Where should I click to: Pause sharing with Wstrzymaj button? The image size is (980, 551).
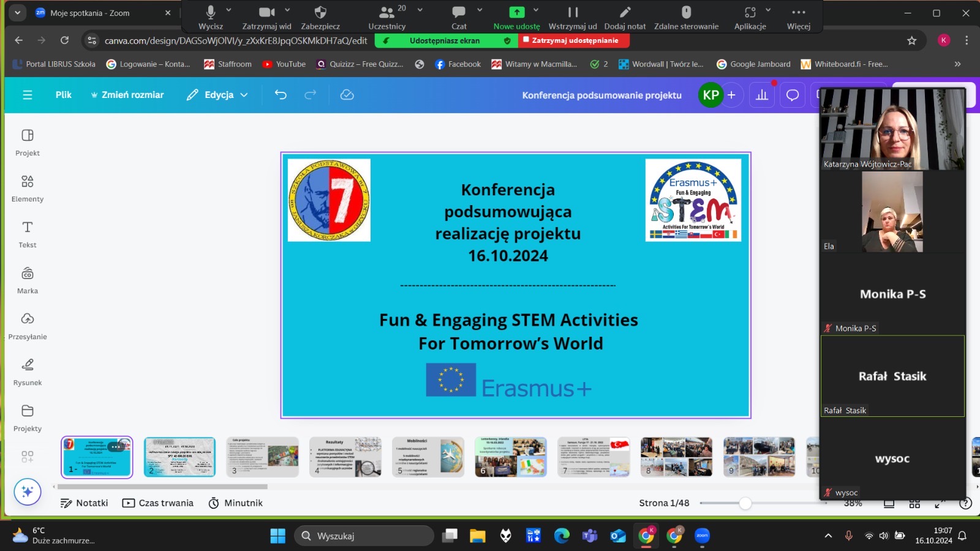[x=573, y=17]
